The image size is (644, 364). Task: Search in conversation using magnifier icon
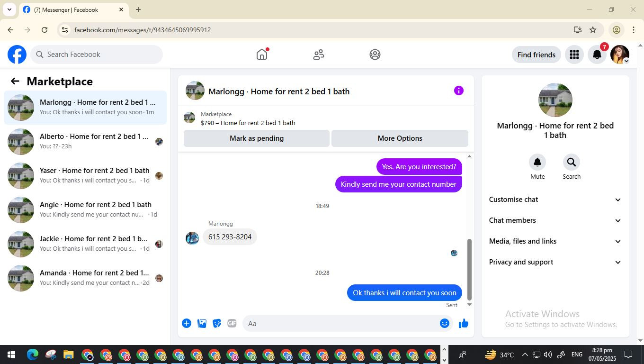[572, 162]
